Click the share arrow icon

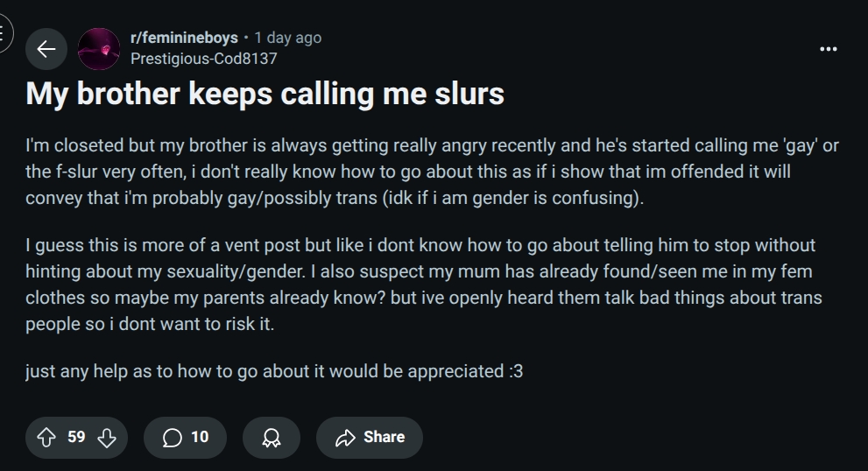(x=345, y=437)
